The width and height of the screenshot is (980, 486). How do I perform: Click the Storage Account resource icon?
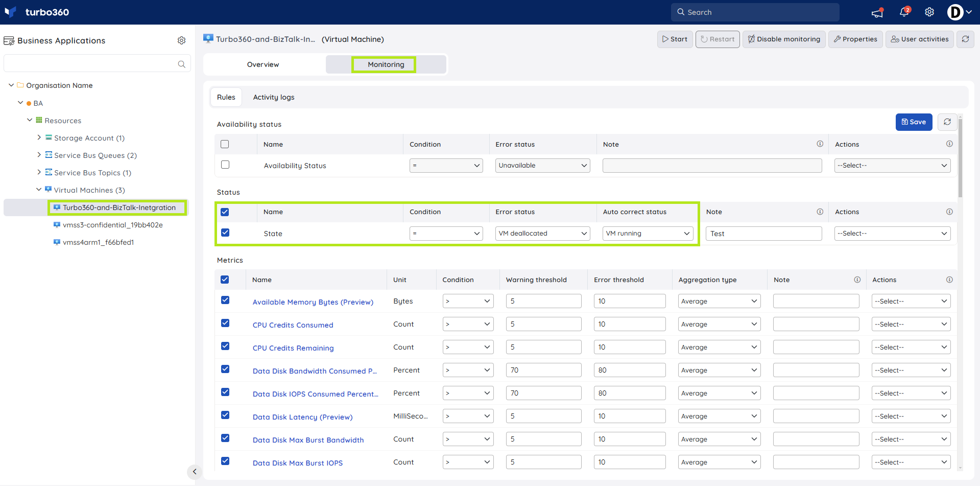coord(49,137)
